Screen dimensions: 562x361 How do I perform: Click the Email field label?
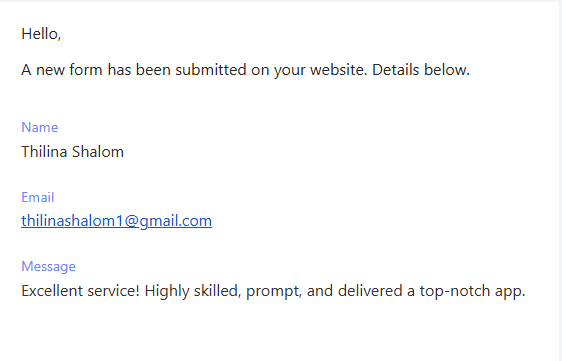pos(38,197)
